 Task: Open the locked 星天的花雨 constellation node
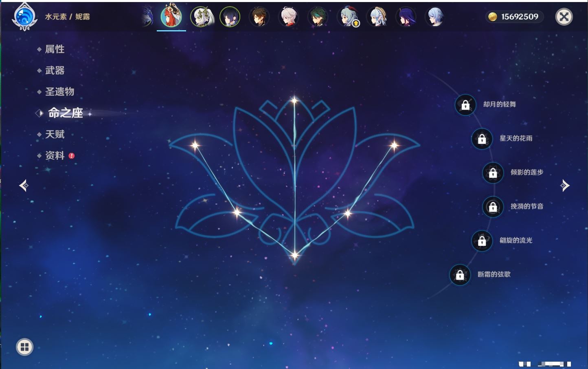pyautogui.click(x=482, y=139)
